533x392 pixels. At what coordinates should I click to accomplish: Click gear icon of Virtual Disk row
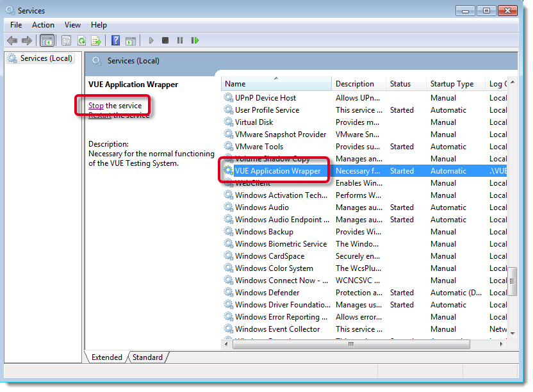[229, 122]
